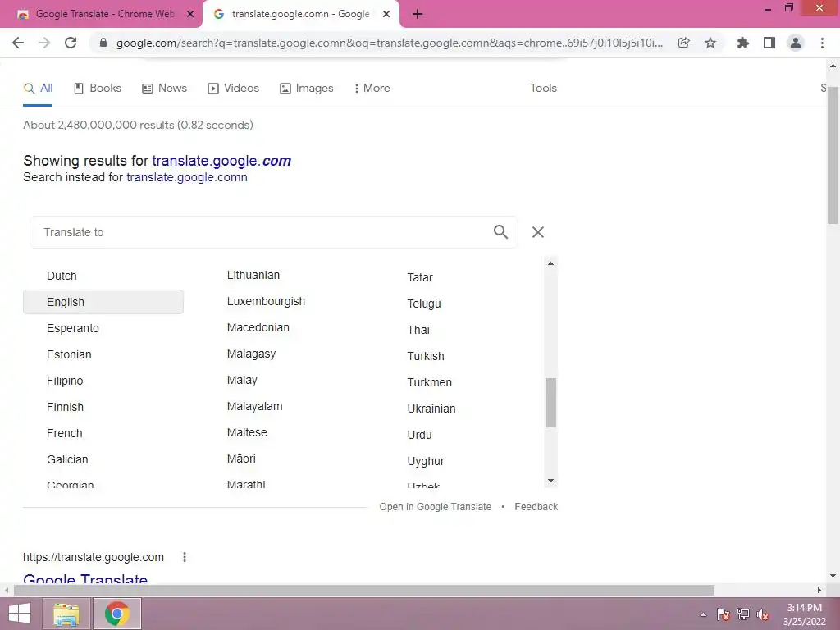Toggle the side panel icon
The width and height of the screenshot is (840, 630).
tap(769, 43)
